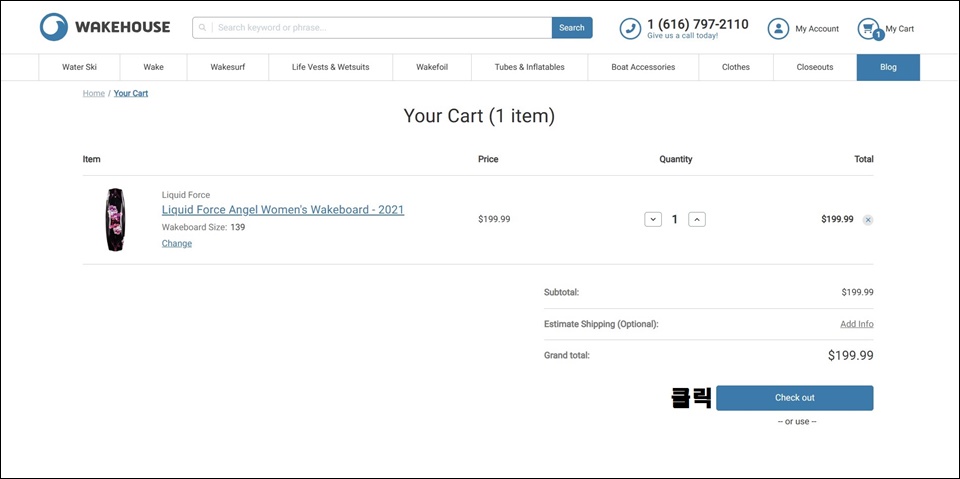Open the My Account user icon

click(x=778, y=28)
